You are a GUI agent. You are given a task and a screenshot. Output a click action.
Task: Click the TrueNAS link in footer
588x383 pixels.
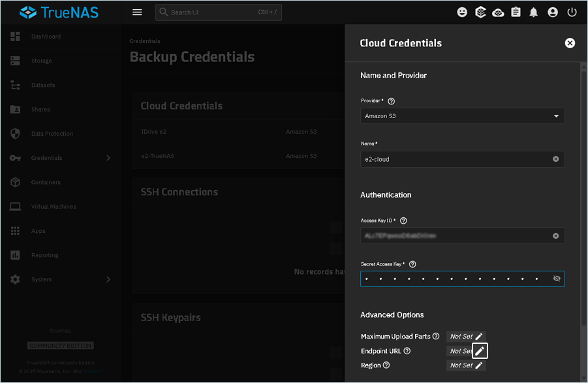pyautogui.click(x=93, y=371)
